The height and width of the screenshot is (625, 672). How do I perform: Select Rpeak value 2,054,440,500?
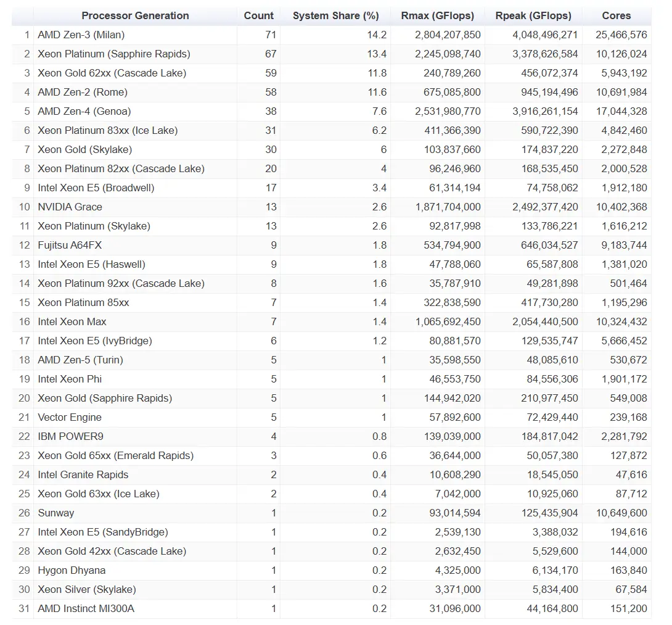[x=545, y=321]
